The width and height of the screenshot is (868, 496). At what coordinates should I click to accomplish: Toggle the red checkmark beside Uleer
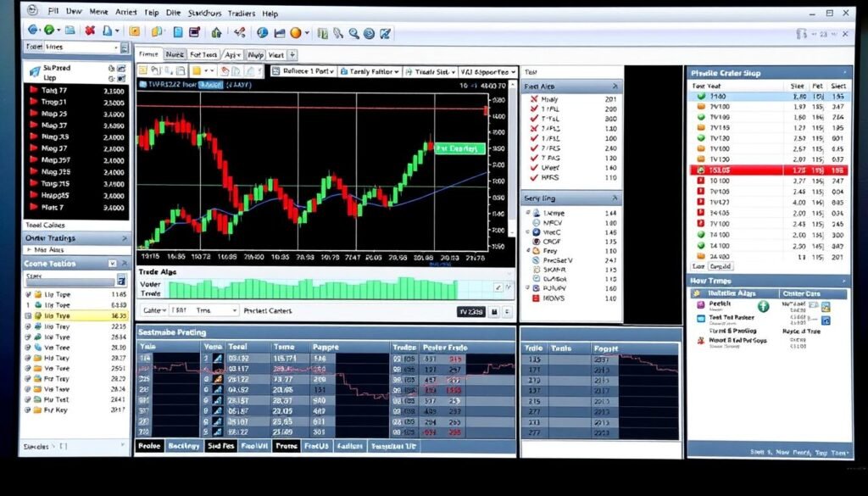coord(533,167)
